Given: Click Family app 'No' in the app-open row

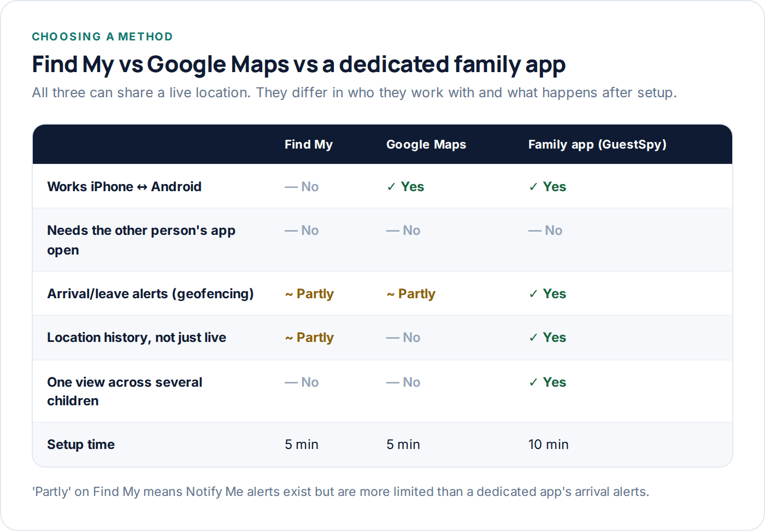Looking at the screenshot, I should (545, 230).
